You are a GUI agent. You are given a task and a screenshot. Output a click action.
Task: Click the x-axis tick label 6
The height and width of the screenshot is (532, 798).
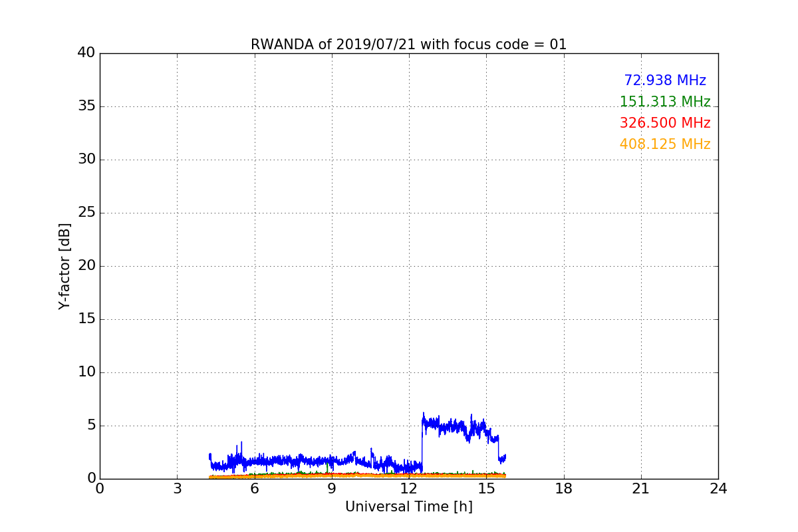point(254,489)
